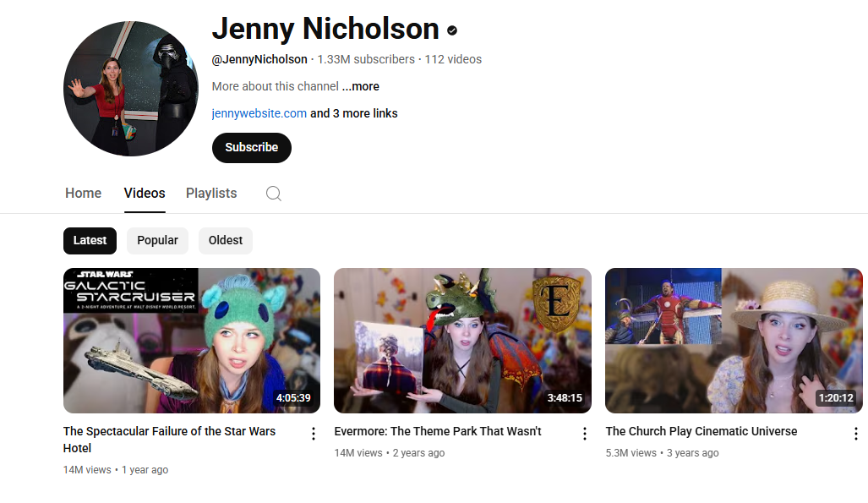The image size is (868, 503).
Task: Click the Jenny Nicholson channel name heading
Action: pyautogui.click(x=325, y=29)
